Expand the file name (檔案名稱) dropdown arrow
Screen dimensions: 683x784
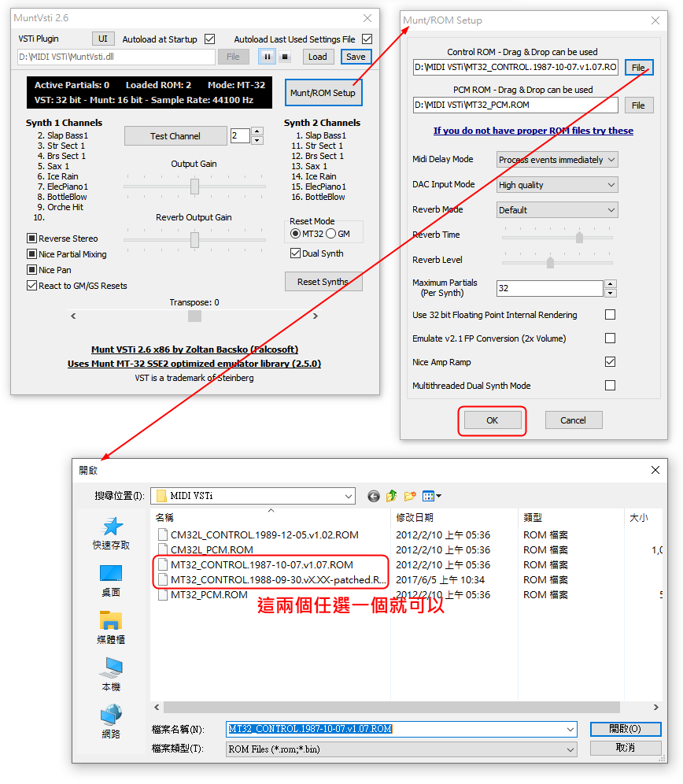click(570, 729)
